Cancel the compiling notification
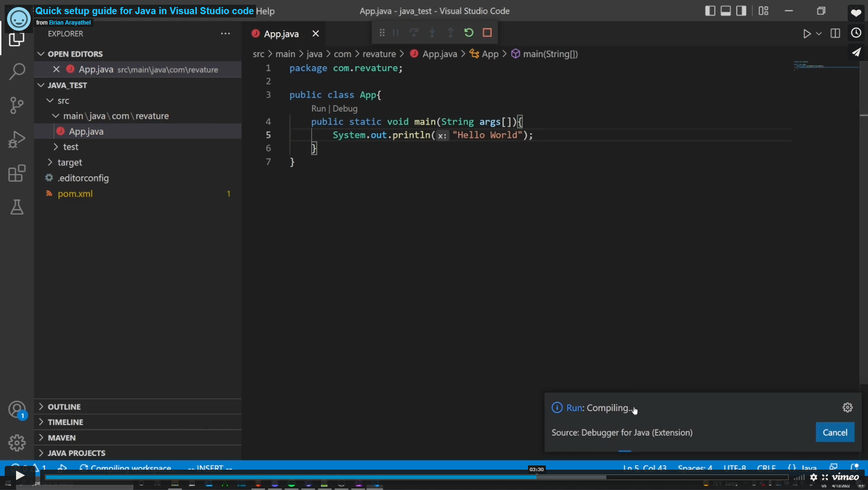Screen dimensions: 868x490 click(835, 432)
